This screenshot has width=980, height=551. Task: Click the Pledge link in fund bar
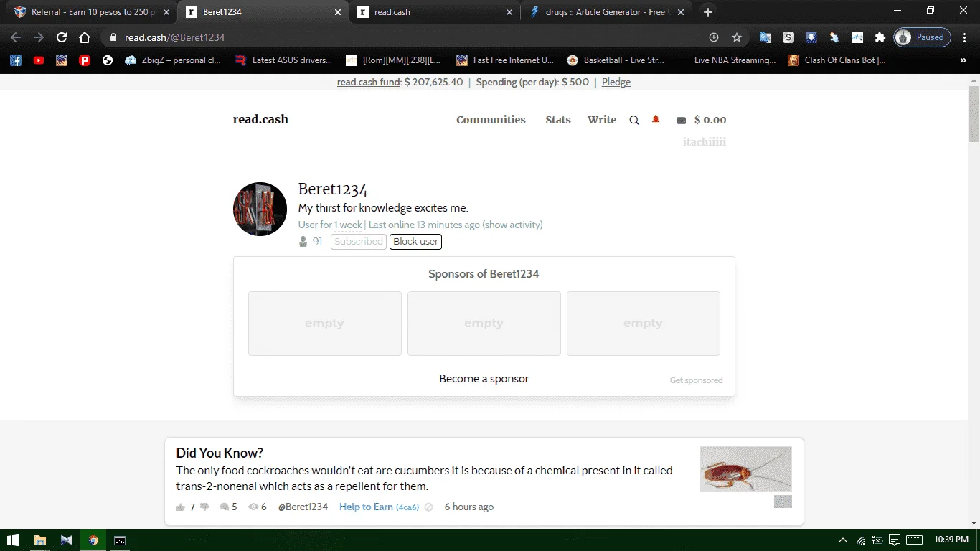click(616, 83)
